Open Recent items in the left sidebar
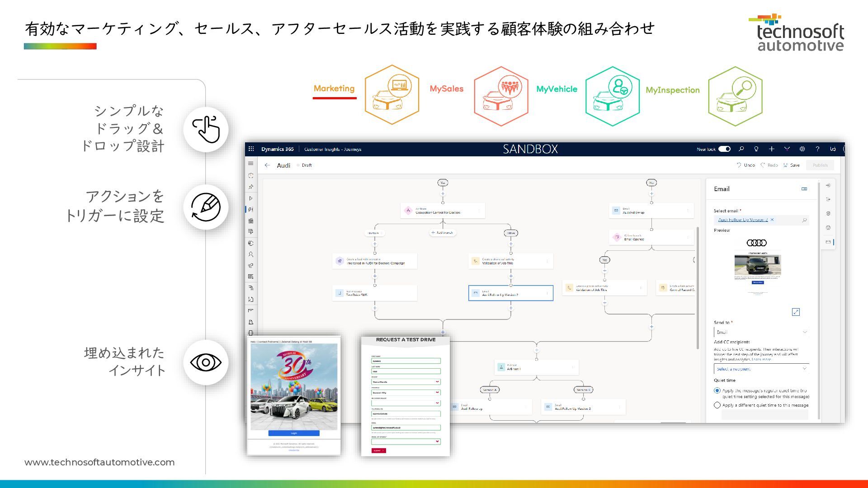 coord(251,175)
